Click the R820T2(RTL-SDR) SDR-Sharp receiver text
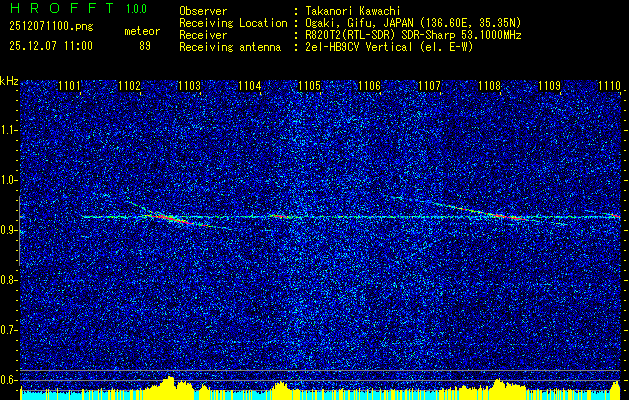The width and height of the screenshot is (629, 400). click(412, 35)
